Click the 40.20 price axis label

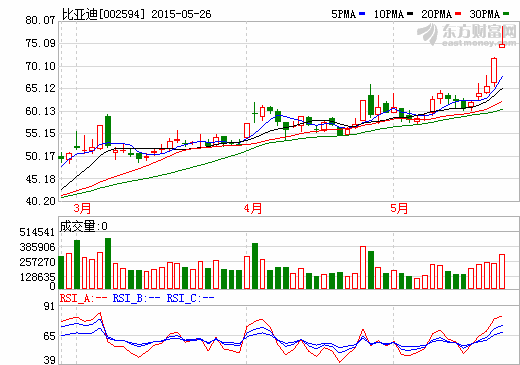click(x=40, y=201)
